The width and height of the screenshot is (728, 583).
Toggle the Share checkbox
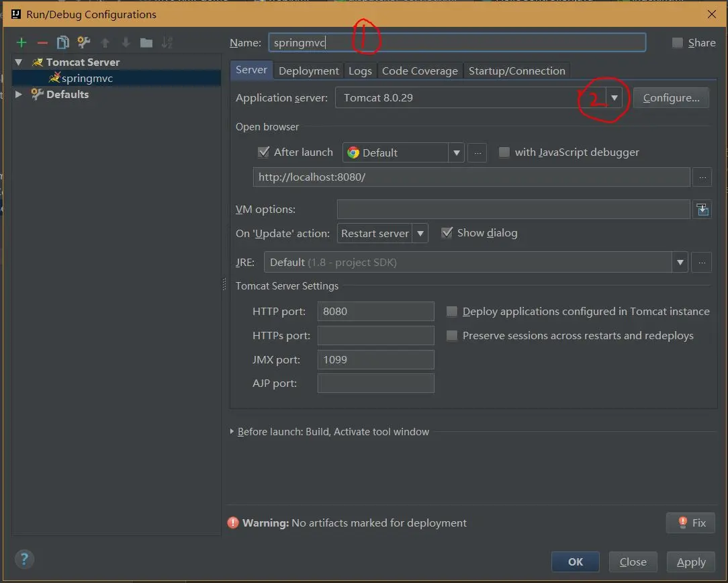[x=678, y=43]
